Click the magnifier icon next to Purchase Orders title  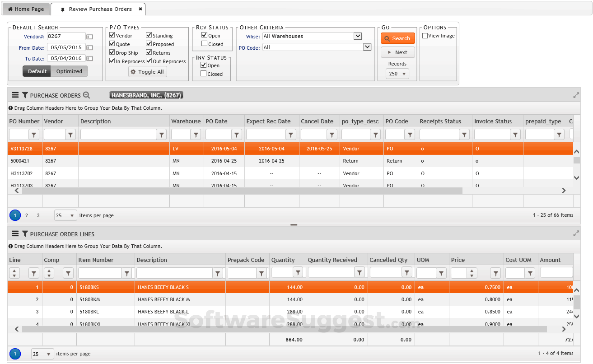pos(86,95)
